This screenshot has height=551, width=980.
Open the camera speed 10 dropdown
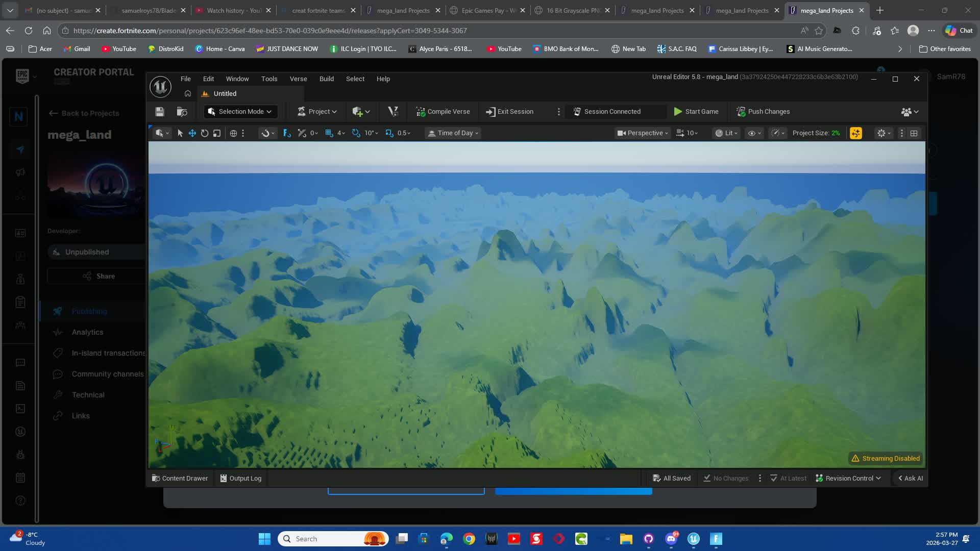point(687,133)
